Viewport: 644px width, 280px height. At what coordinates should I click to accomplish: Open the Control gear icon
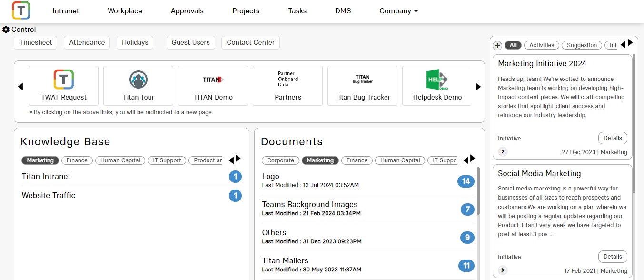pyautogui.click(x=6, y=30)
